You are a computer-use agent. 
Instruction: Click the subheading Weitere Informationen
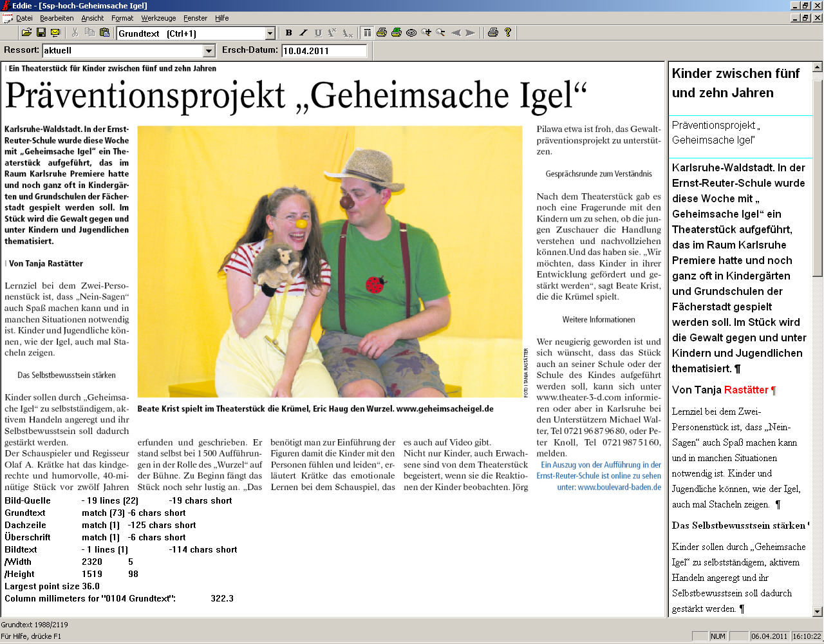click(599, 319)
